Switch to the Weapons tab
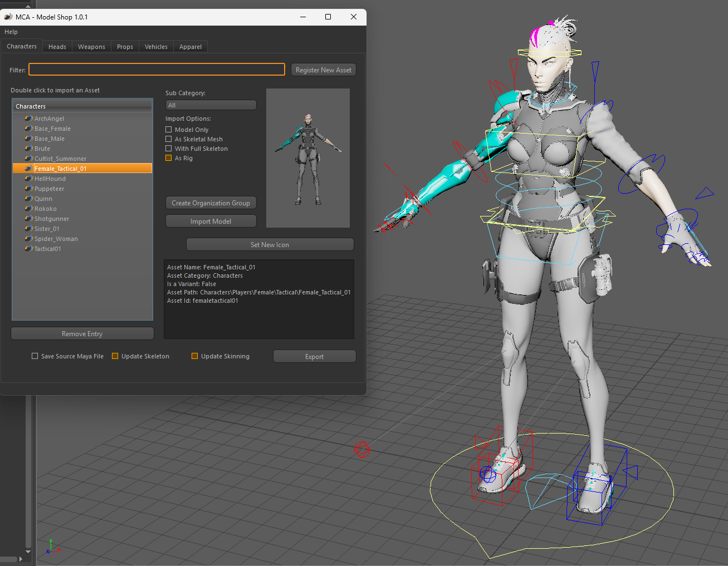The width and height of the screenshot is (728, 566). point(91,46)
